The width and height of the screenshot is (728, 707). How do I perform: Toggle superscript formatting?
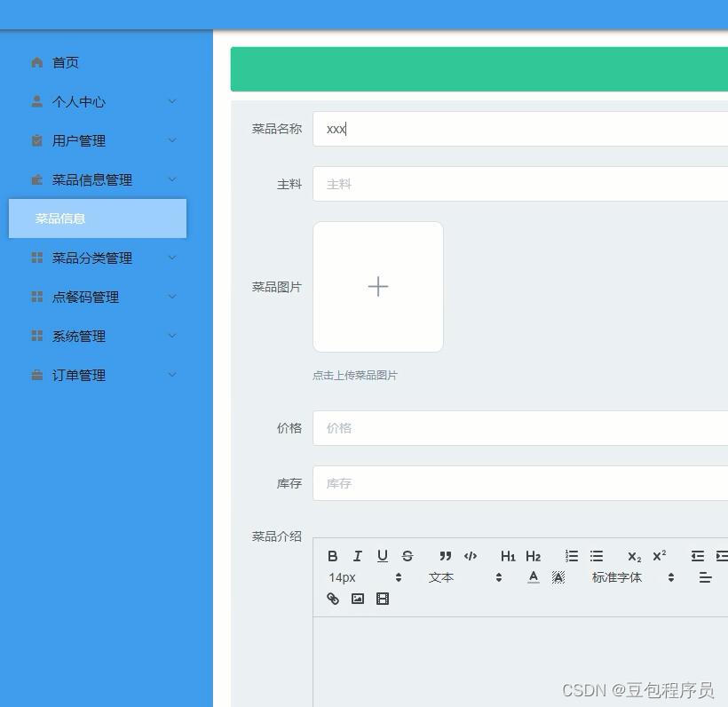click(658, 556)
